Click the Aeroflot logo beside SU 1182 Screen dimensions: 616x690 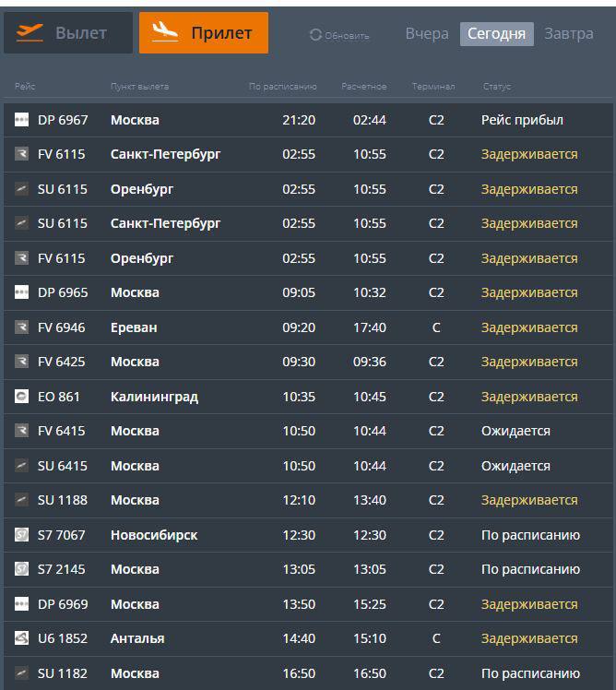[x=21, y=672]
